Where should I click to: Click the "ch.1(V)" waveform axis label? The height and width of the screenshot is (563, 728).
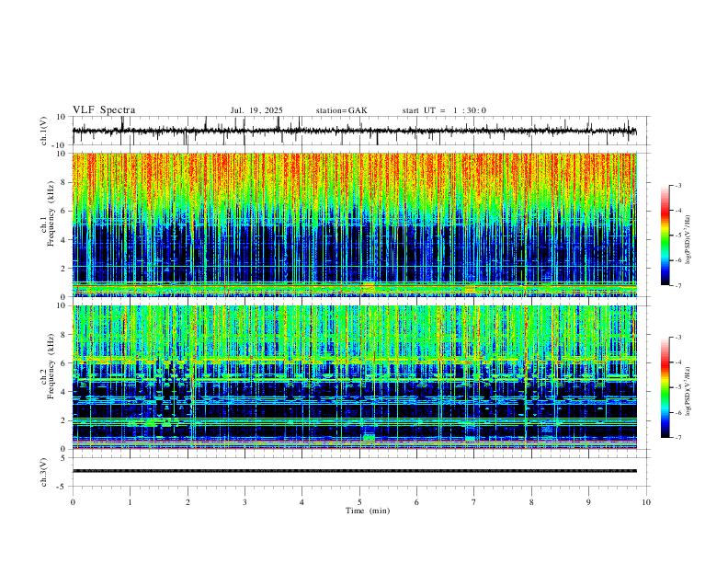[44, 131]
